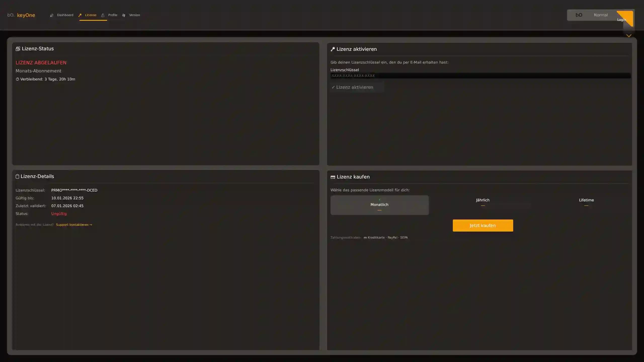This screenshot has width=644, height=362.
Task: Click the key icon beside License
Action: pos(80,15)
